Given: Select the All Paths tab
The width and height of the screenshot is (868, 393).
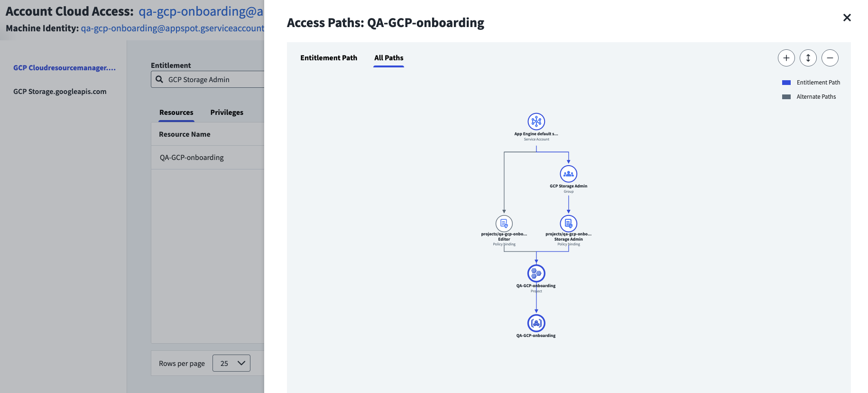Looking at the screenshot, I should pos(388,58).
